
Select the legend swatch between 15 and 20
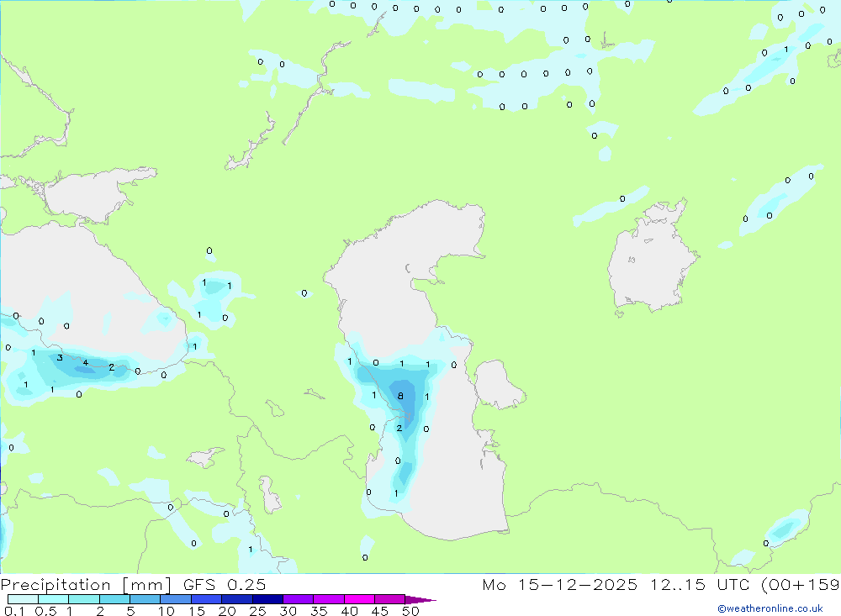coord(206,599)
